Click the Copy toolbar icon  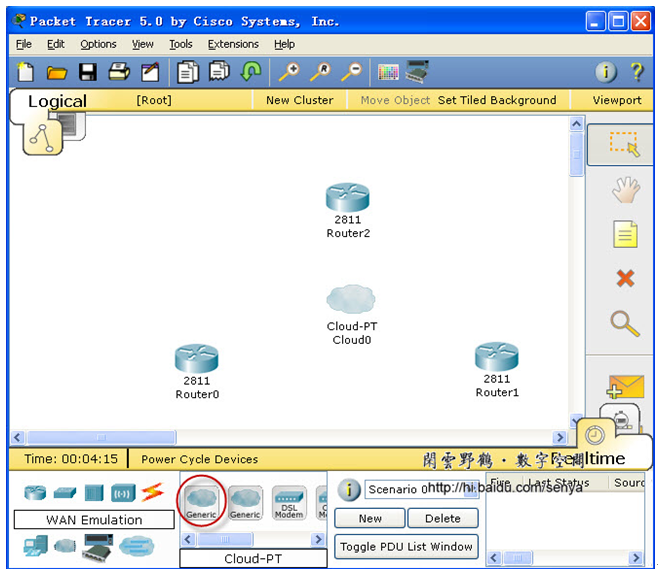(x=188, y=72)
